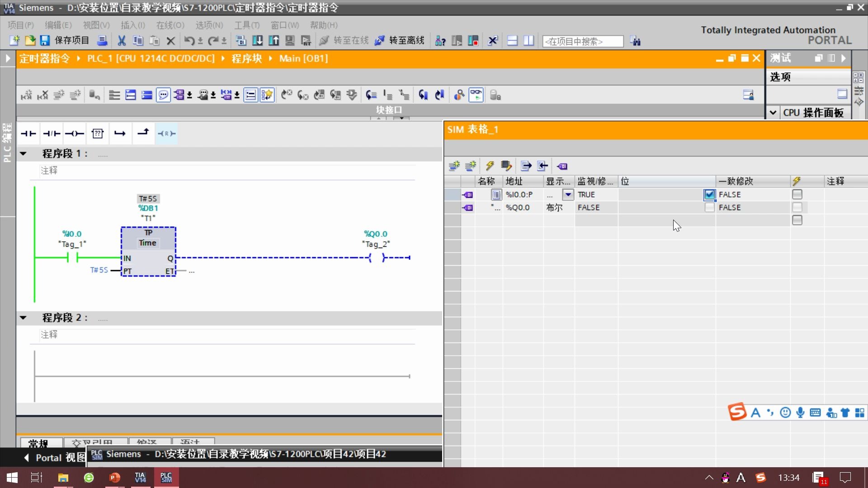
Task: Expand the 测试 task card arrow
Action: point(844,58)
